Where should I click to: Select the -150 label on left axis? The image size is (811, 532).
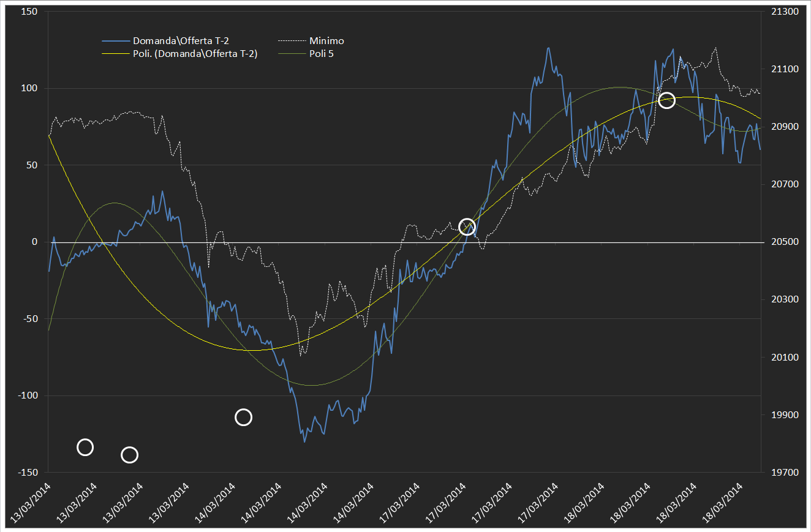click(28, 473)
